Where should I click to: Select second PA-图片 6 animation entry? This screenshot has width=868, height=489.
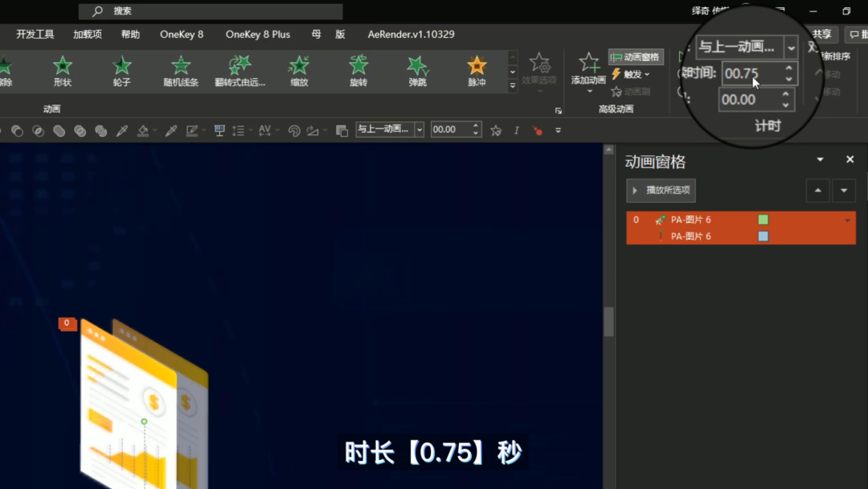(741, 236)
